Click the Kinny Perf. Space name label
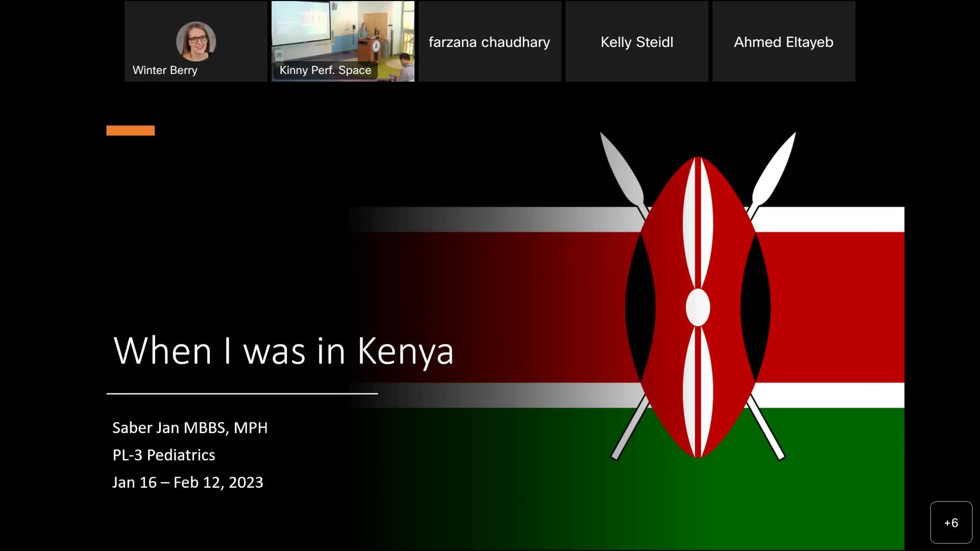Image resolution: width=980 pixels, height=551 pixels. coord(325,70)
